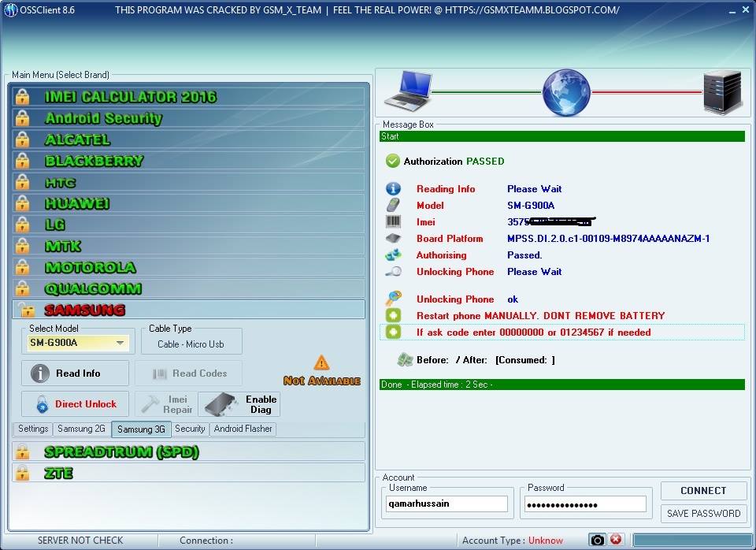Image resolution: width=756 pixels, height=550 pixels.
Task: Click the lock icon beside HTC
Action: click(x=22, y=182)
